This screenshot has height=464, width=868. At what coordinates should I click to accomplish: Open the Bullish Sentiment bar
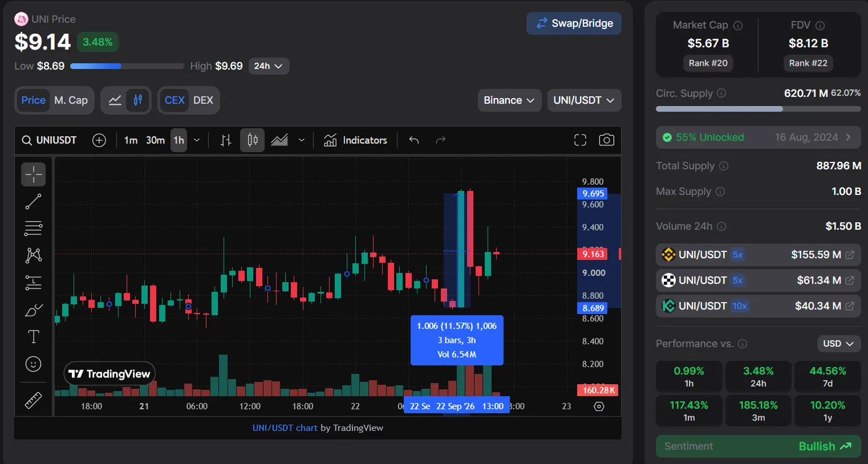[x=758, y=446]
